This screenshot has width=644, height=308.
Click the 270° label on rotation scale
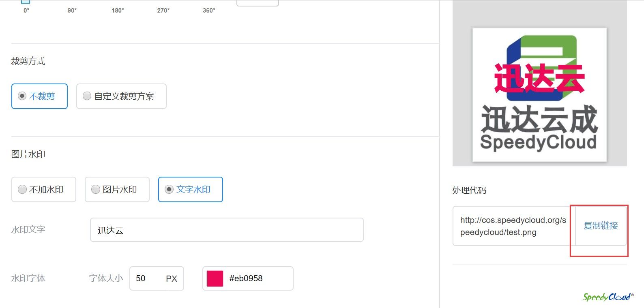click(163, 11)
